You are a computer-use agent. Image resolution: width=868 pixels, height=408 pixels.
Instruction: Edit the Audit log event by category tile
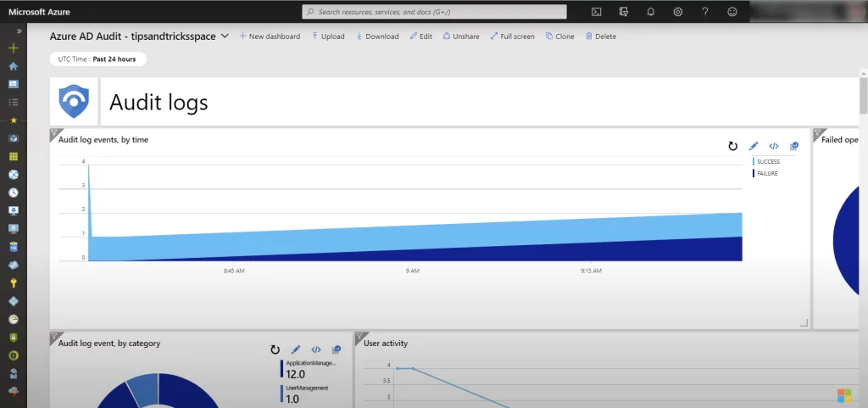pos(296,349)
